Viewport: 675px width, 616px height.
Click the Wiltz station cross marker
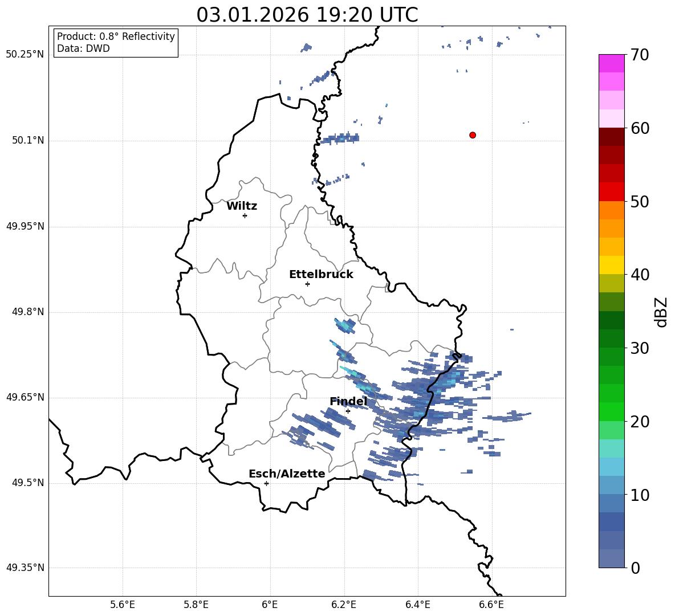pyautogui.click(x=245, y=215)
